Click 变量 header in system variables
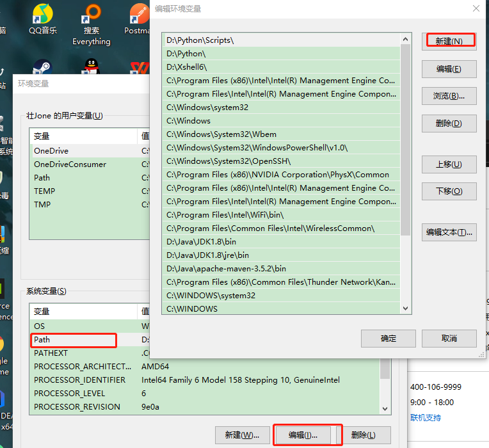The image size is (489, 448). [x=83, y=312]
